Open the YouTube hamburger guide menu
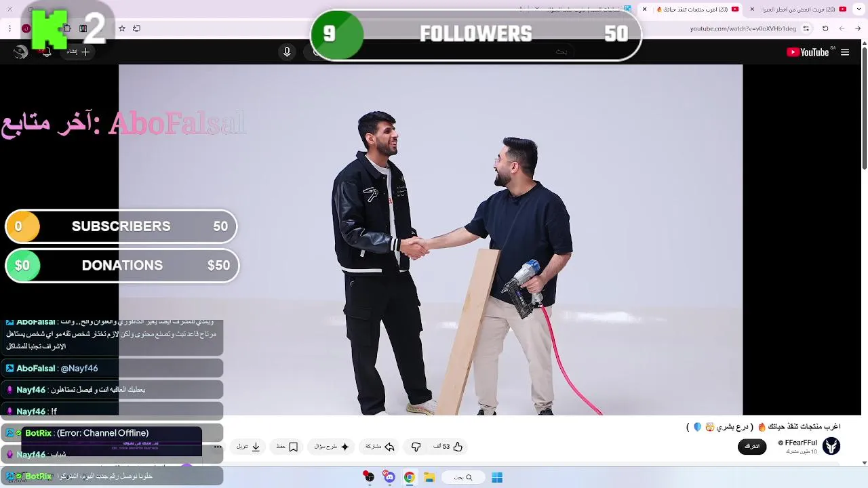This screenshot has height=488, width=868. point(845,52)
